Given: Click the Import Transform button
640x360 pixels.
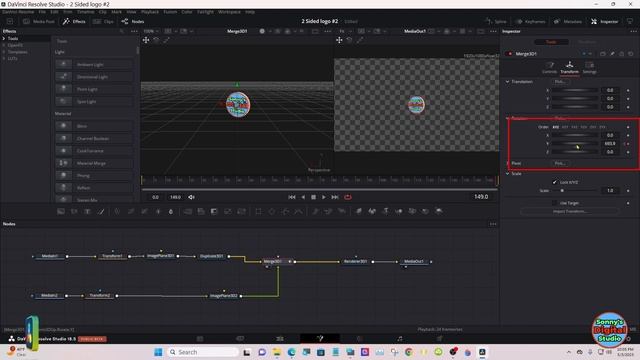Looking at the screenshot, I should coord(569,211).
